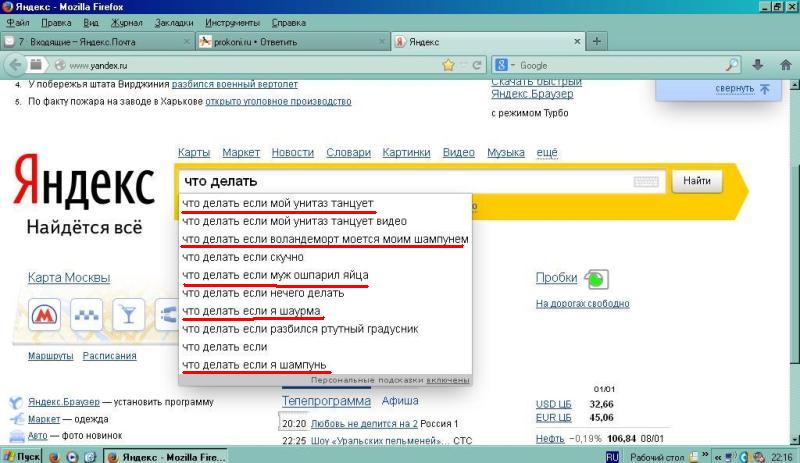Expand the 'ещё' services list
Image resolution: width=800 pixels, height=463 pixels.
(x=547, y=152)
